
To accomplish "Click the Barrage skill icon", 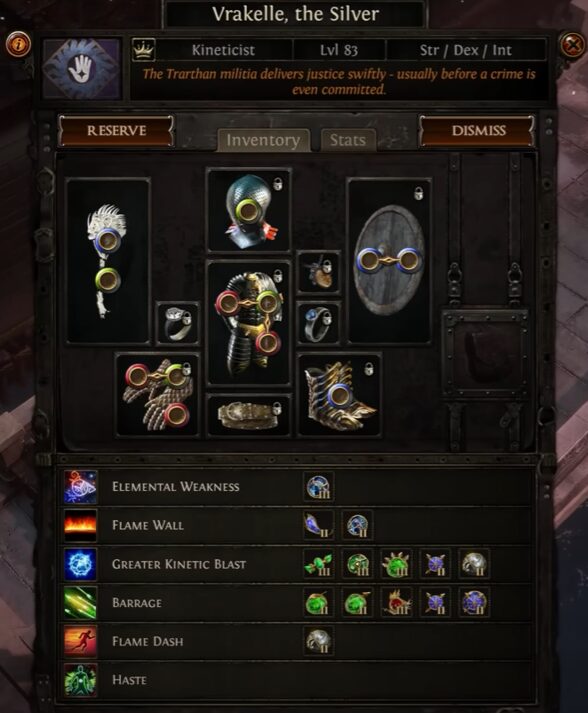I will click(x=80, y=603).
